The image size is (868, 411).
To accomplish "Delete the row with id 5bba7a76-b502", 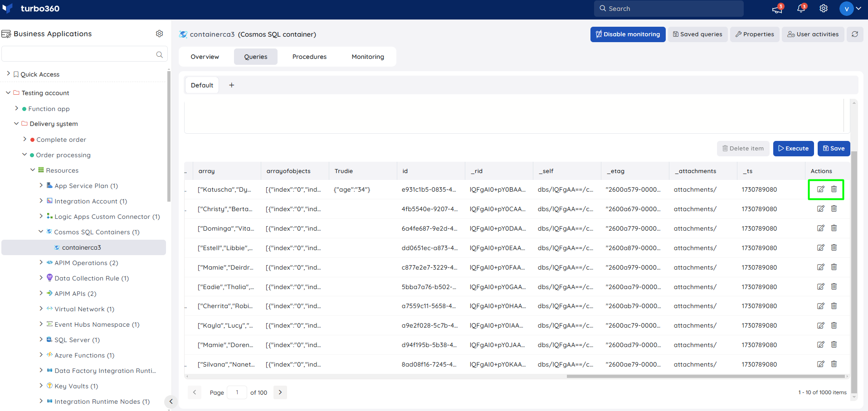I will tap(834, 286).
